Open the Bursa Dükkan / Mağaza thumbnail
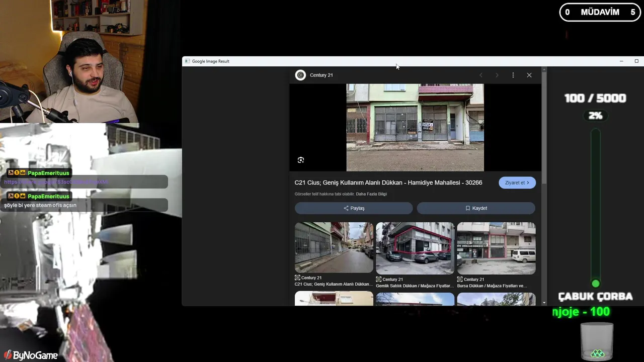This screenshot has height=362, width=644. (x=496, y=248)
